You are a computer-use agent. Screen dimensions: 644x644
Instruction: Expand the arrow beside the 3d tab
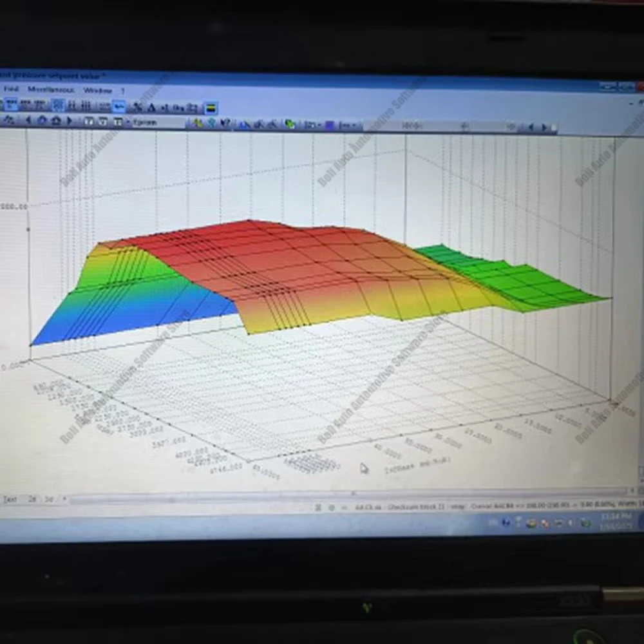pos(64,499)
